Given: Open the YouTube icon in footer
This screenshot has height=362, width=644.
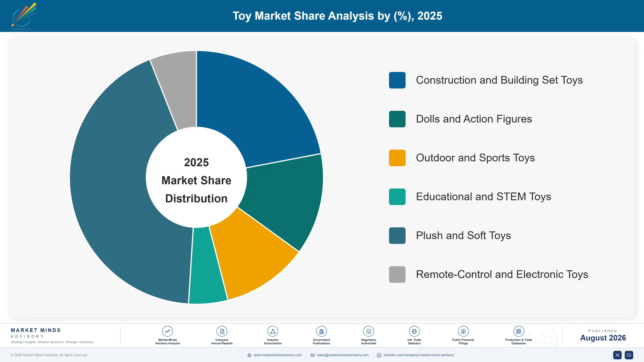Looking at the screenshot, I should (629, 355).
